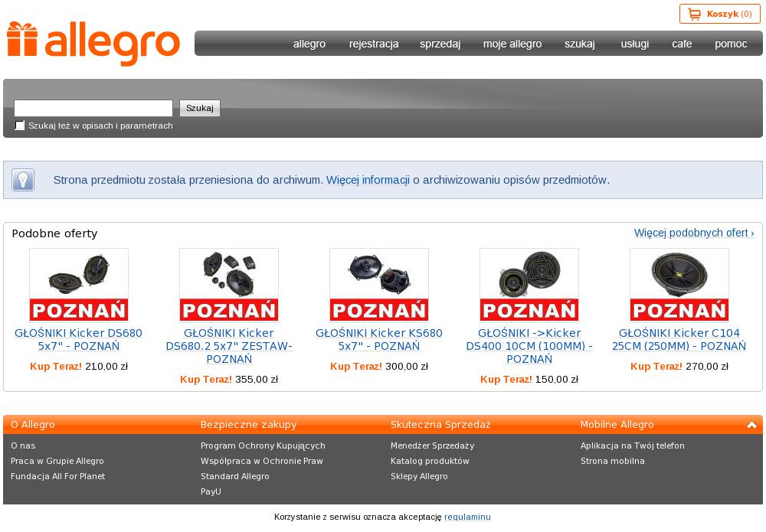Viewport: 766px width, 532px height.
Task: Open the O nas footer link
Action: point(23,446)
